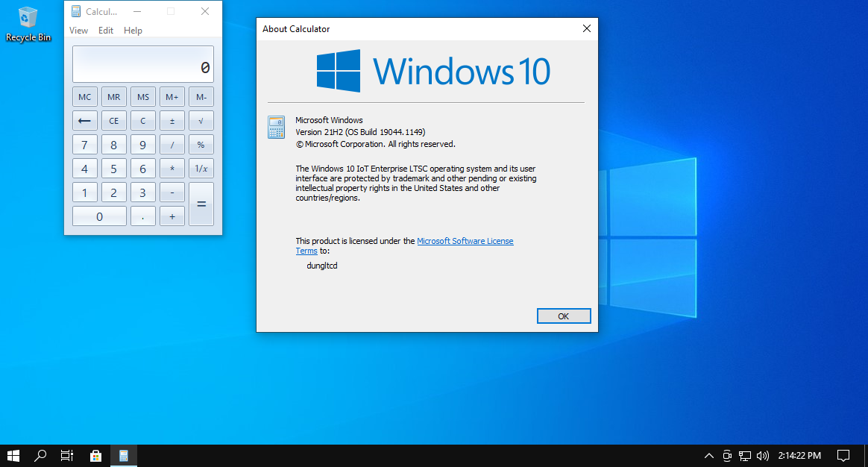Insert decimal point with the . key
868x467 pixels.
[143, 216]
